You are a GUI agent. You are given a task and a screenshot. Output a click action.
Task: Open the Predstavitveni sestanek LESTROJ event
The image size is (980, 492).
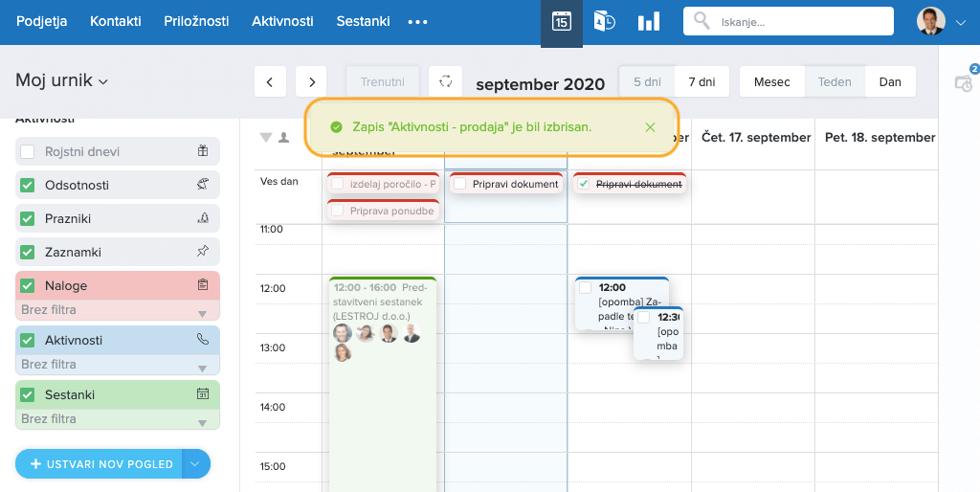point(382,384)
